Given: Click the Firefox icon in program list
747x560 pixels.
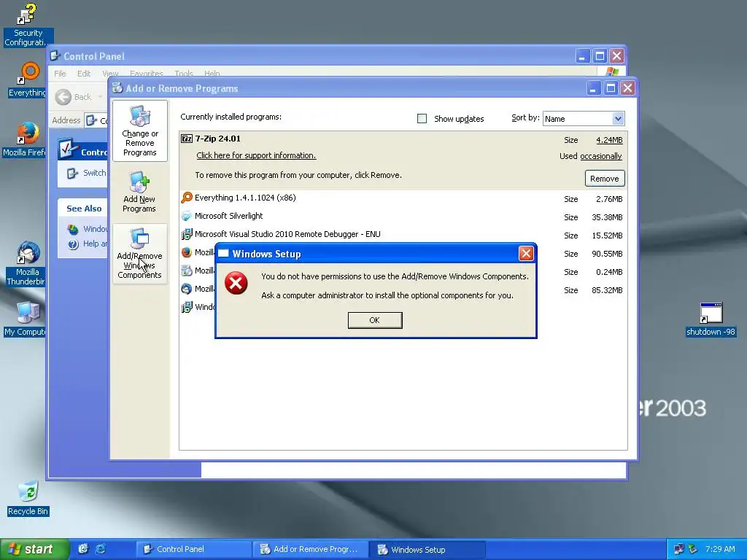Looking at the screenshot, I should [186, 252].
